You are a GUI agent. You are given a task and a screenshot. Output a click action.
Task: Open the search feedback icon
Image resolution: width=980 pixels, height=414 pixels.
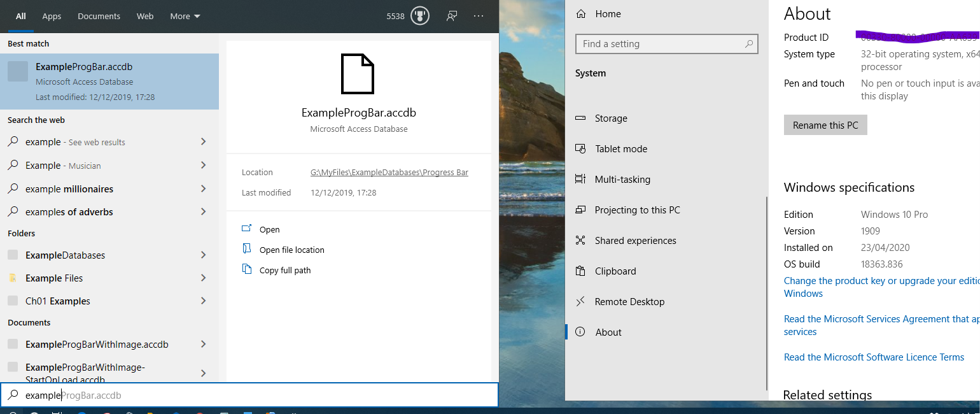point(452,16)
